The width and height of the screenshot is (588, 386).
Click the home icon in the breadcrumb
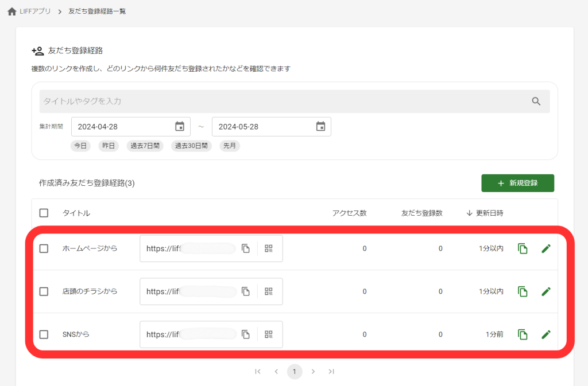[11, 10]
